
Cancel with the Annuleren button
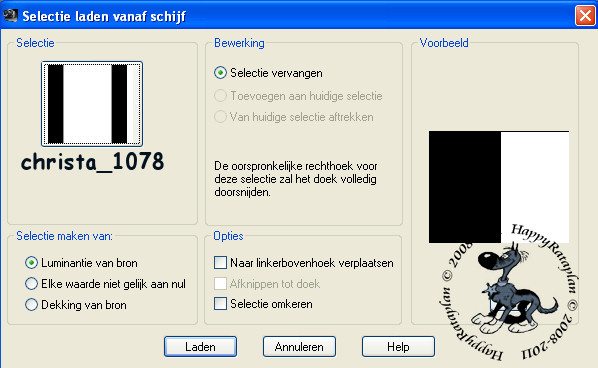(x=299, y=346)
